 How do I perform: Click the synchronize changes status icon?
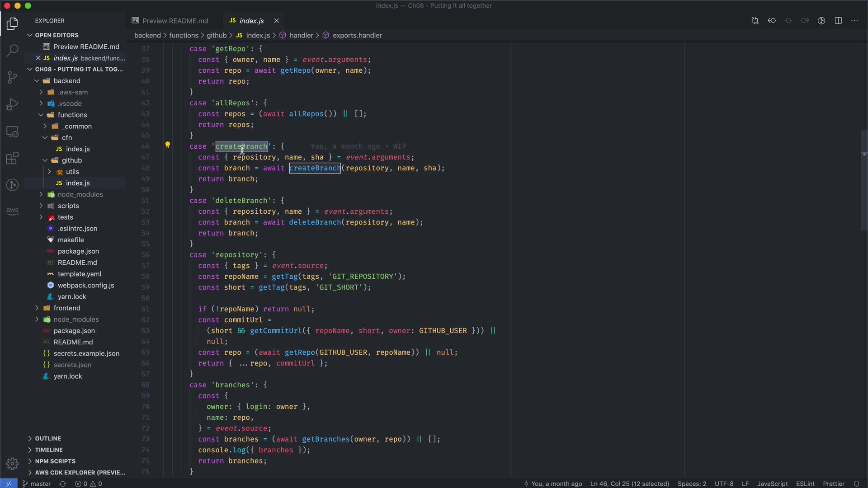pyautogui.click(x=63, y=483)
